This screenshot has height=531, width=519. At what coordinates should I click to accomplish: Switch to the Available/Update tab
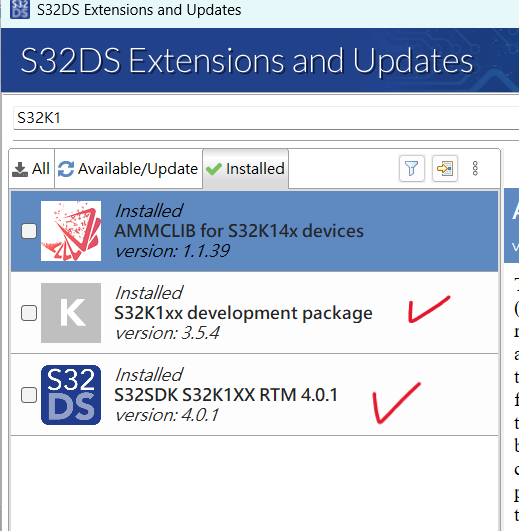point(128,169)
